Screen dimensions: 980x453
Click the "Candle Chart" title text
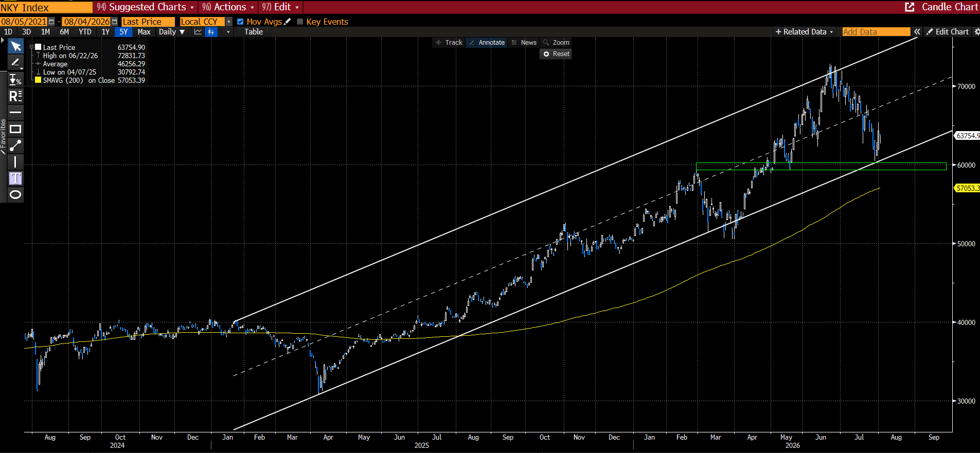[950, 7]
